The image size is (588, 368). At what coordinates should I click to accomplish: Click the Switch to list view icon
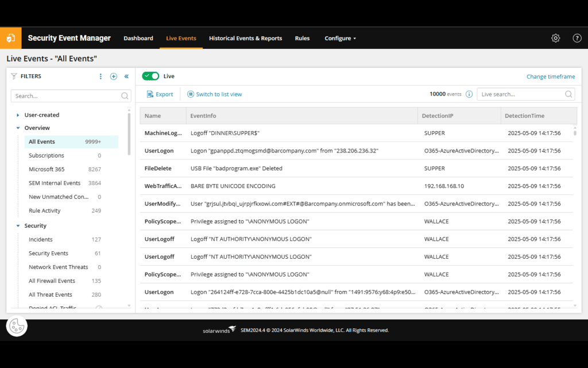click(191, 94)
